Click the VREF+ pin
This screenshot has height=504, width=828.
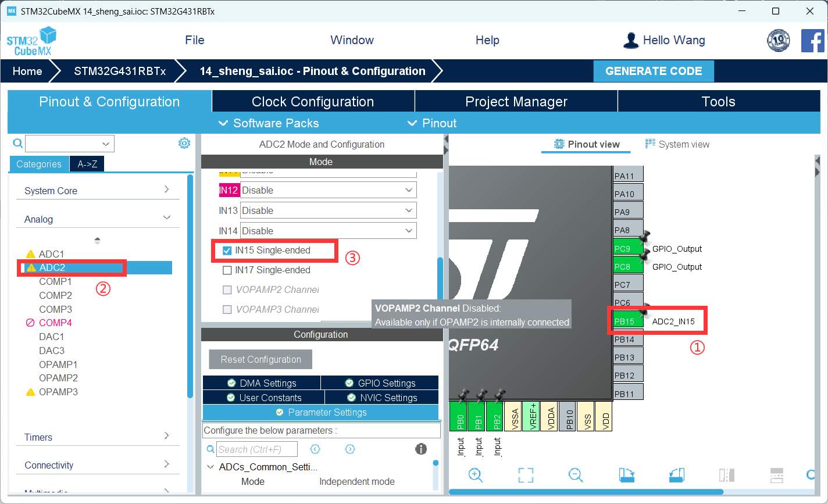click(x=532, y=416)
